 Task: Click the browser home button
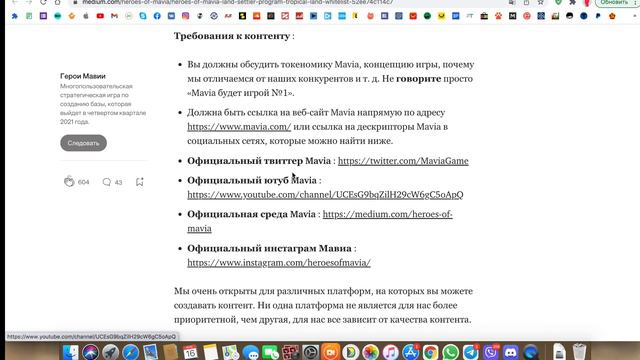(58, 2)
